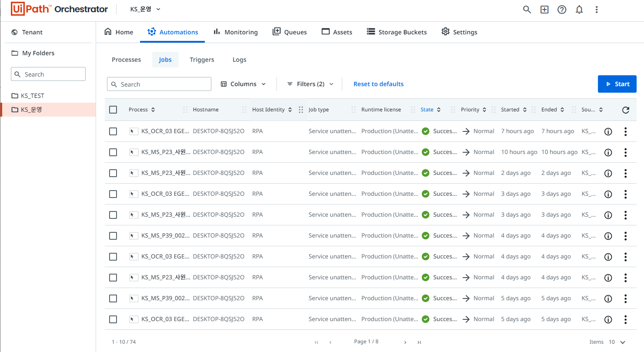The width and height of the screenshot is (644, 352).
Task: Sort by the Ended column
Action: (553, 110)
